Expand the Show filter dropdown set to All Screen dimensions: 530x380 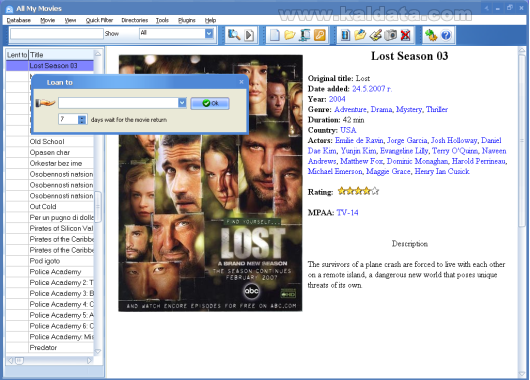click(209, 33)
